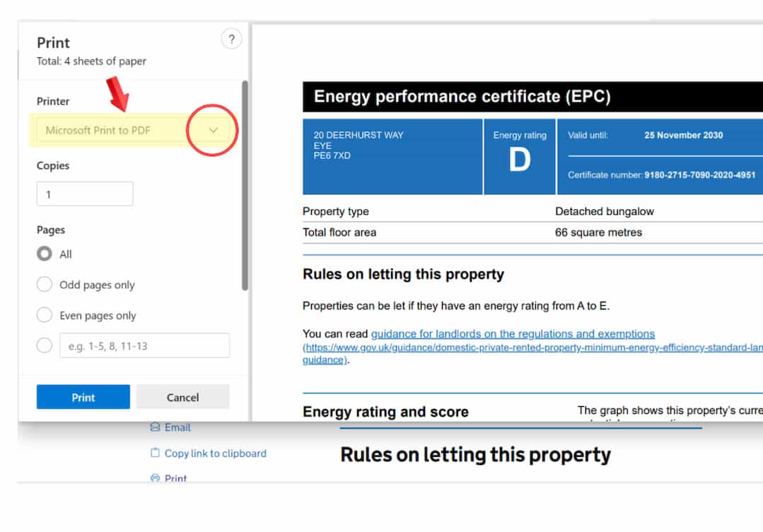763x532 pixels.
Task: Open guidance for landlords link
Action: [513, 334]
